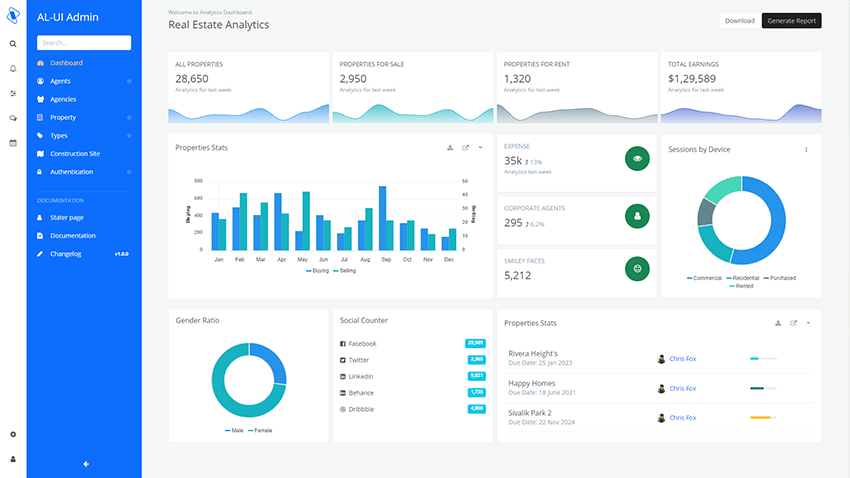The height and width of the screenshot is (478, 850).
Task: Toggle the Female legend item in Gender Ratio
Action: pyautogui.click(x=260, y=430)
